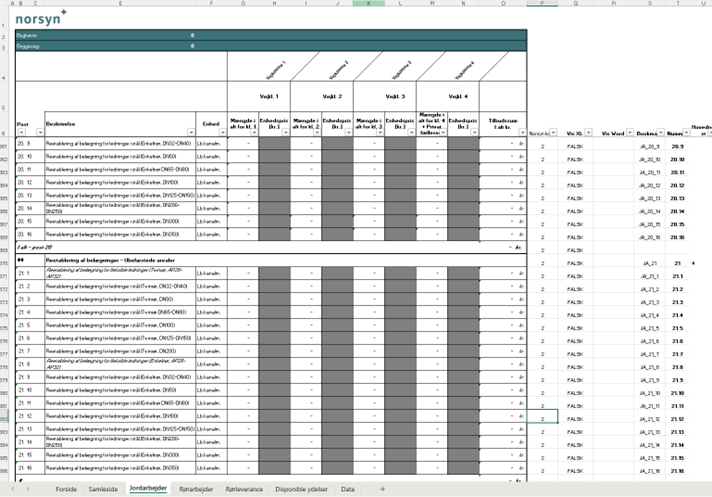Open the Bookmark column filter dropdown

coord(659,132)
